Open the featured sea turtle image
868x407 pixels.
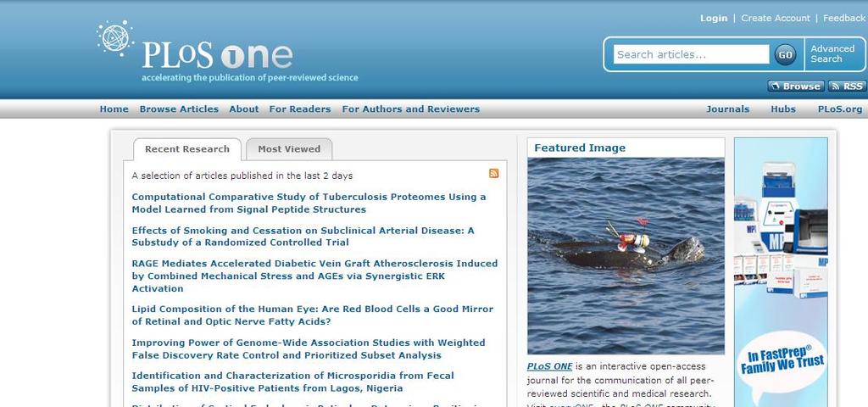click(626, 256)
